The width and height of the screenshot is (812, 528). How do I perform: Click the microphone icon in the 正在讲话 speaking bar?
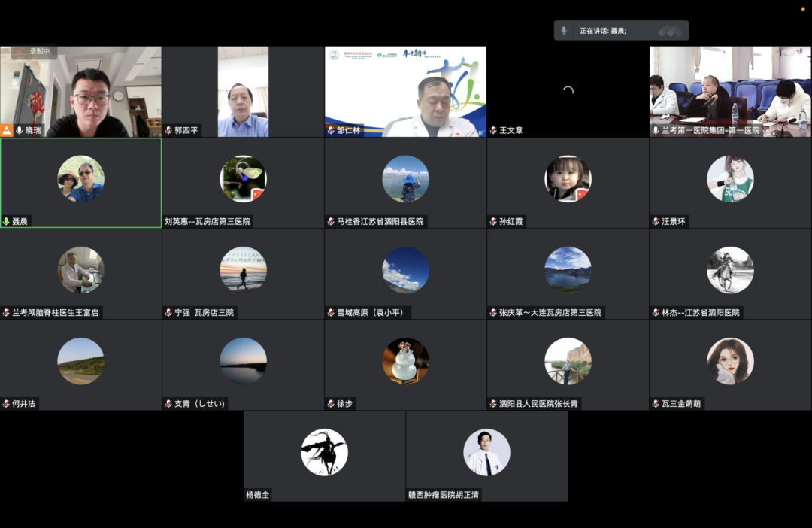click(x=564, y=31)
